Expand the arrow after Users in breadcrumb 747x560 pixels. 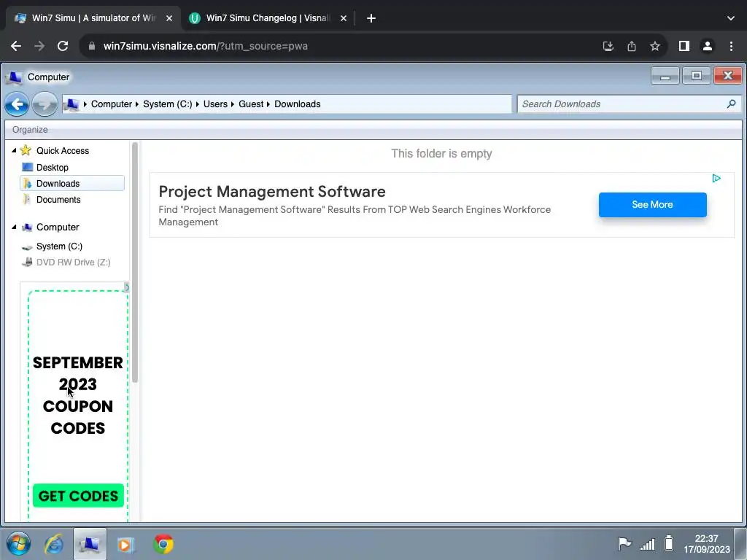[x=233, y=104]
